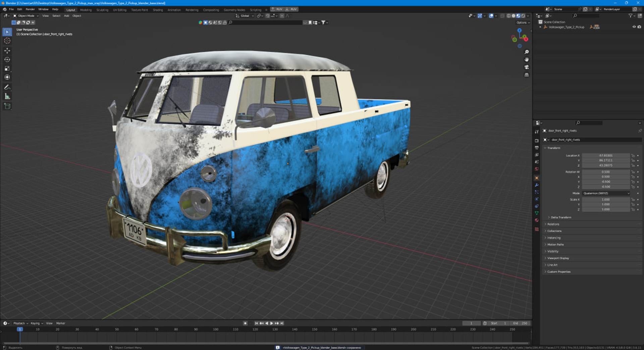Jump to the timeline end frame
644x350 pixels.
click(x=282, y=323)
